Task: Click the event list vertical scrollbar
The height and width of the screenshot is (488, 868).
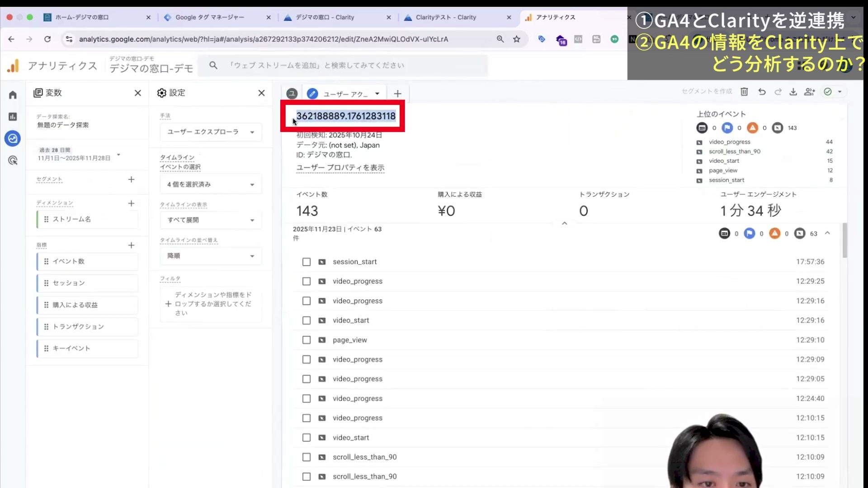Action: coord(844,240)
